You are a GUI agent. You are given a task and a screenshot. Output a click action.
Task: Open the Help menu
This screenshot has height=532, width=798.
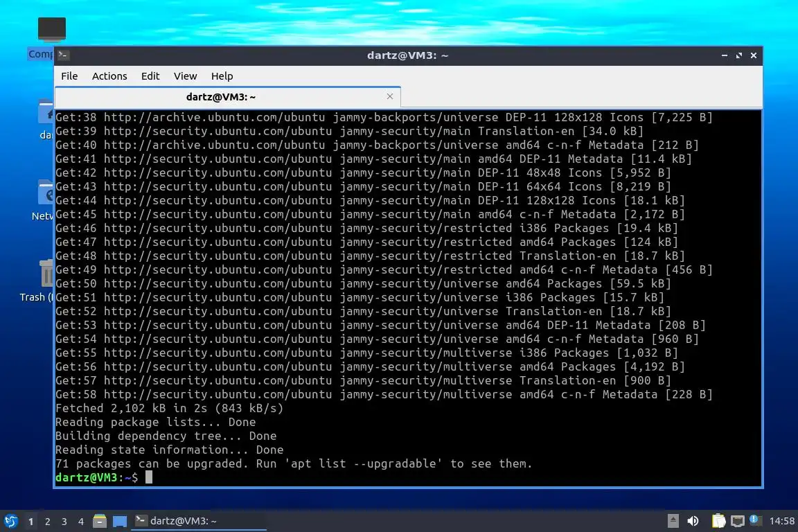pyautogui.click(x=222, y=76)
